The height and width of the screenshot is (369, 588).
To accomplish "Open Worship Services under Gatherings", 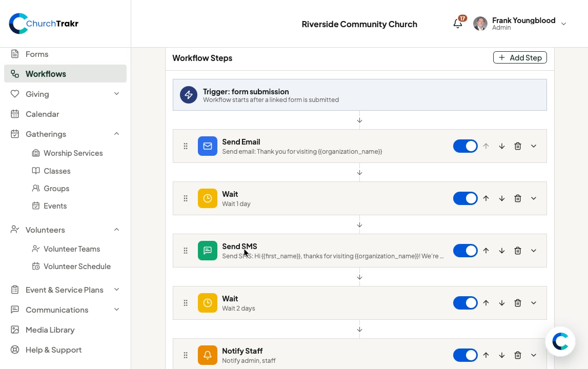I will click(x=73, y=153).
